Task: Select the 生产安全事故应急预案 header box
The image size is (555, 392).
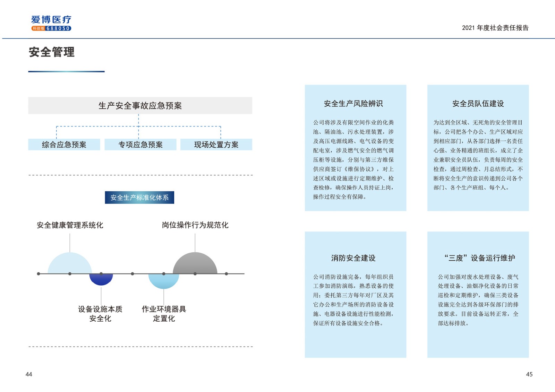Action: [x=140, y=106]
